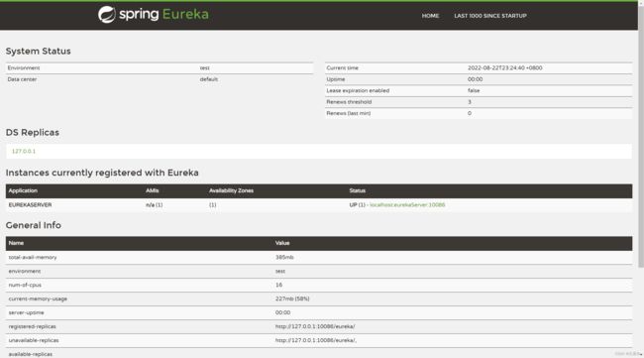The width and height of the screenshot is (644, 358).
Task: Click the available-replicas row name
Action: pyautogui.click(x=31, y=354)
